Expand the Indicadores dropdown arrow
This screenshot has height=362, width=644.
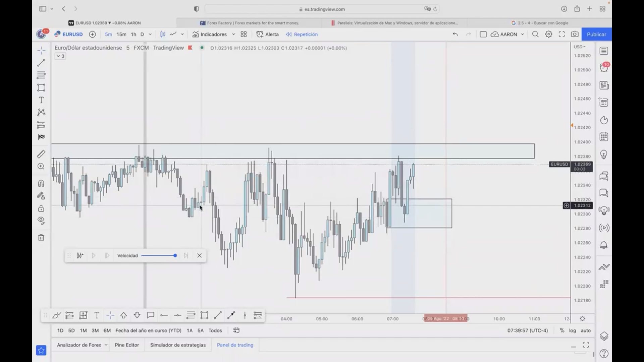[233, 34]
